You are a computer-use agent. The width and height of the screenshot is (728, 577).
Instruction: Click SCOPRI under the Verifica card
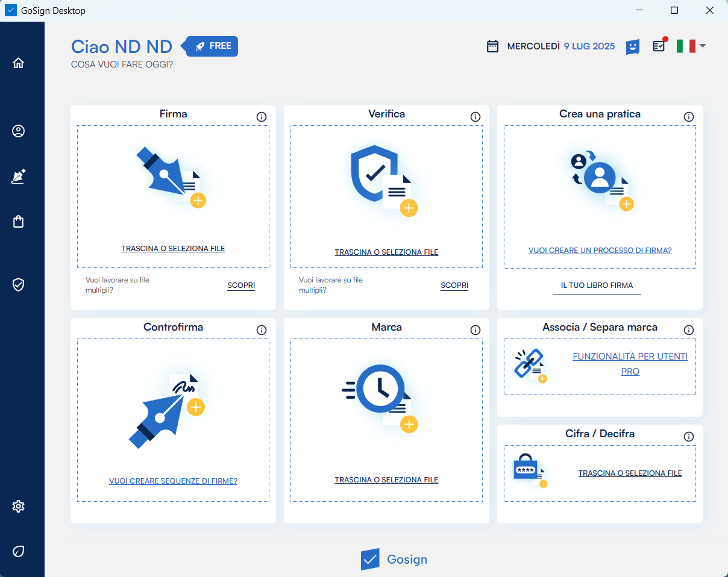(x=454, y=285)
